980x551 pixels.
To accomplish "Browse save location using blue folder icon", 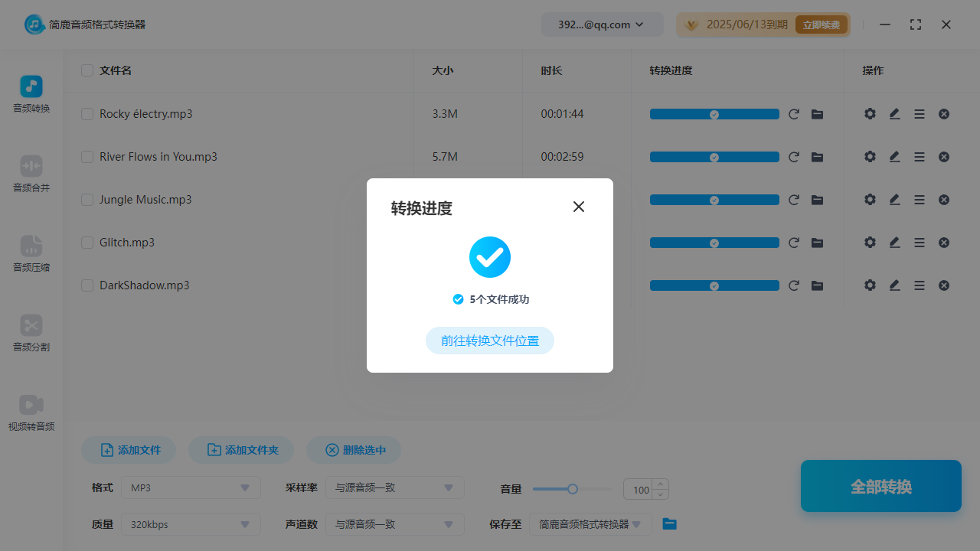I will click(669, 524).
